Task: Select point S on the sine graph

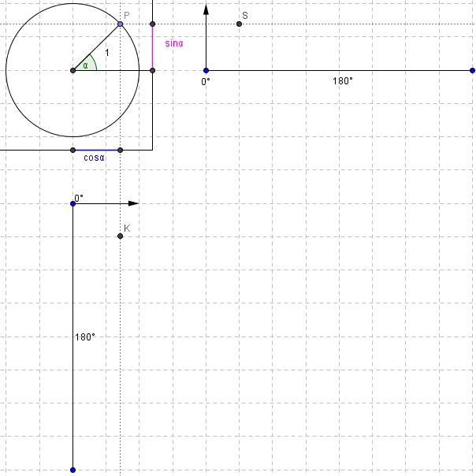Action: coord(239,24)
